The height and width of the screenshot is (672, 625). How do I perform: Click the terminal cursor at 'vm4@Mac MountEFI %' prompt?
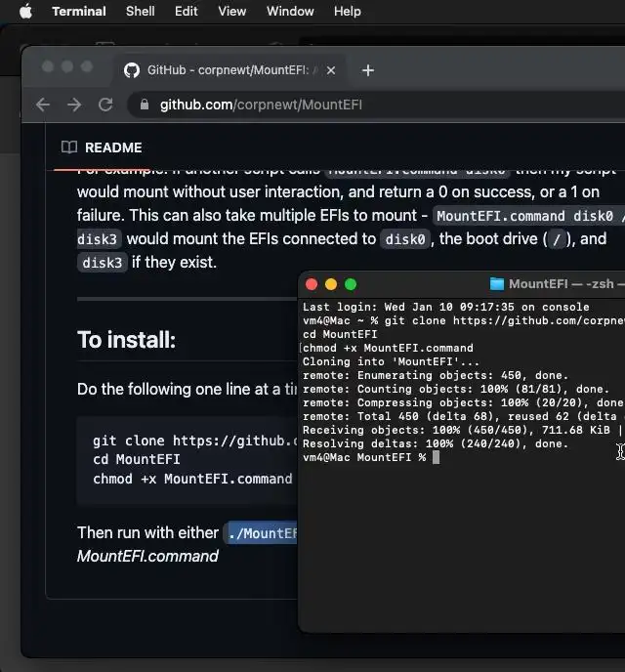437,458
